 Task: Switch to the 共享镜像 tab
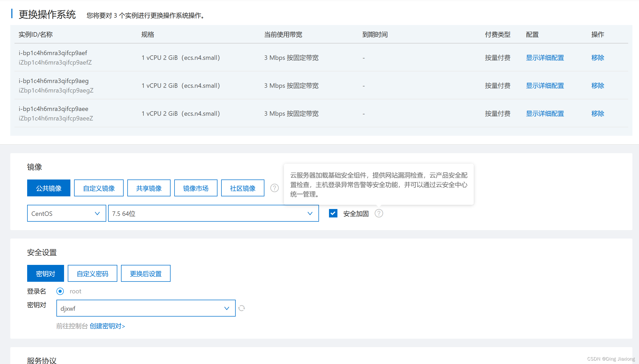pyautogui.click(x=149, y=188)
